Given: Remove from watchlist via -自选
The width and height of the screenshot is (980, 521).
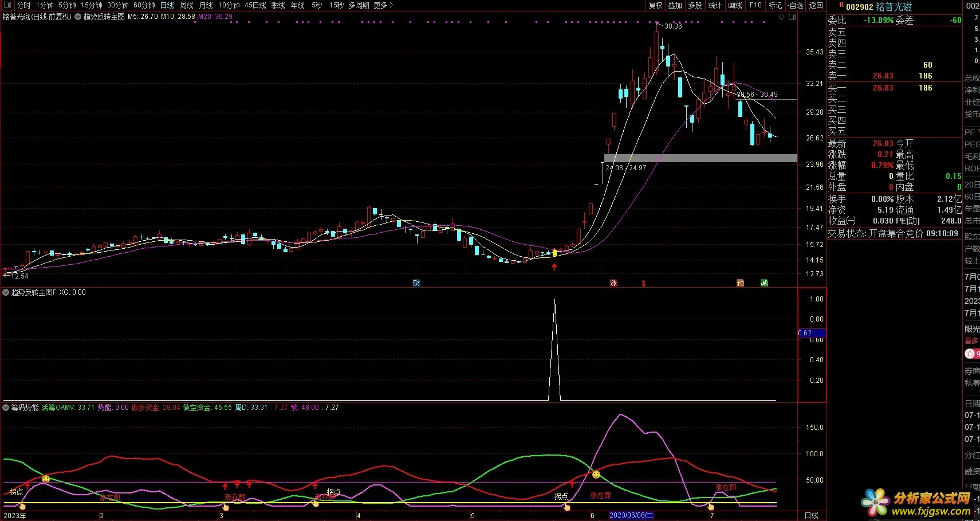Looking at the screenshot, I should tap(796, 5).
